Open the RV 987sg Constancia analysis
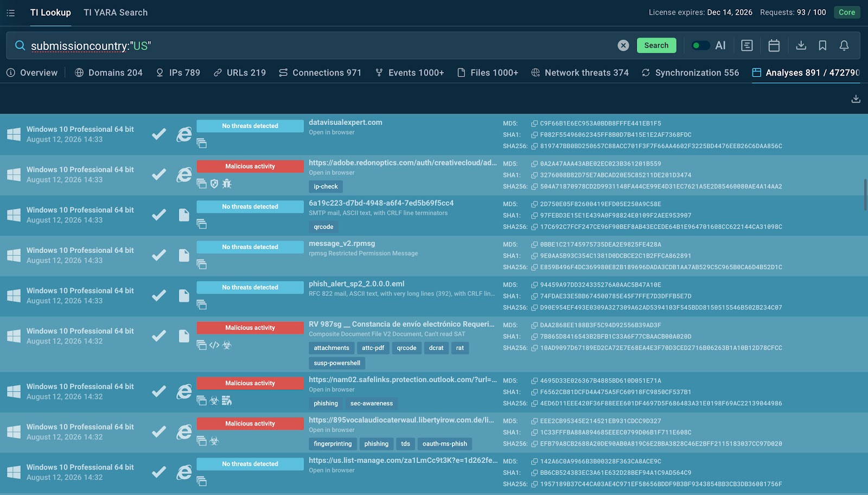 (401, 324)
